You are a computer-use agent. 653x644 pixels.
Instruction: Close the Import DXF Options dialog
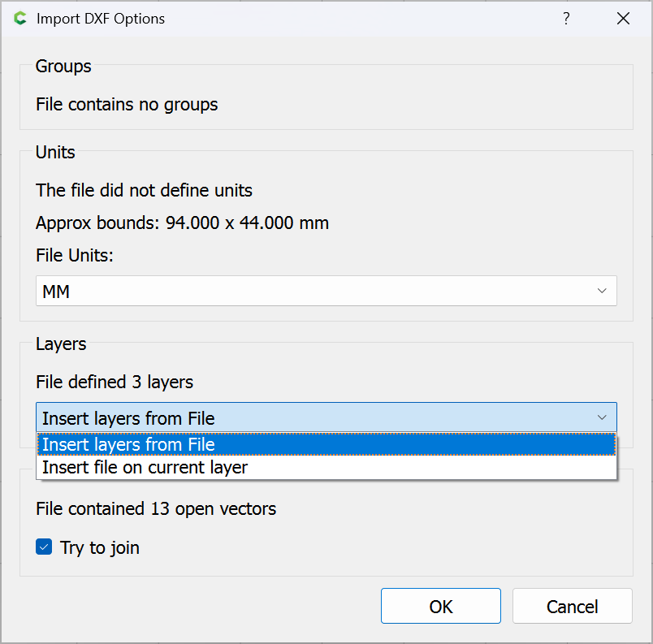623,19
